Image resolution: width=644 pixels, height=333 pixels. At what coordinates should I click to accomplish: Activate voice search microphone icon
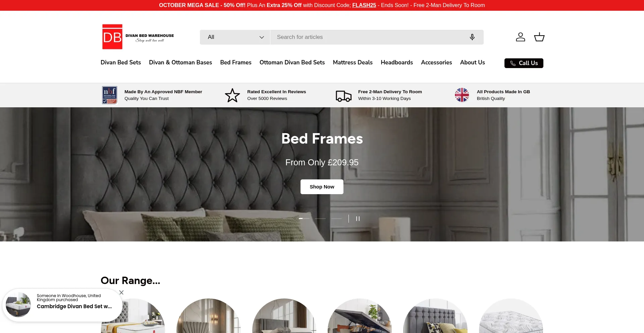click(x=472, y=37)
